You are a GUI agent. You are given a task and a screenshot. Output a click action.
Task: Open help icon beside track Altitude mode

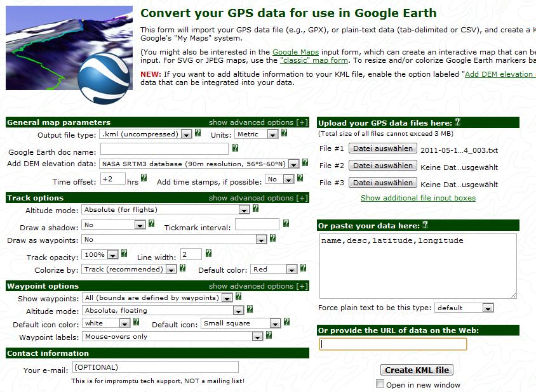pyautogui.click(x=255, y=208)
